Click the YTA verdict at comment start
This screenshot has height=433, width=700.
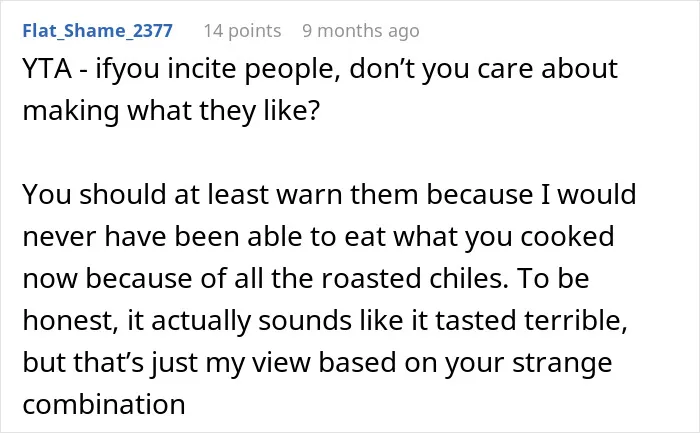tap(47, 69)
